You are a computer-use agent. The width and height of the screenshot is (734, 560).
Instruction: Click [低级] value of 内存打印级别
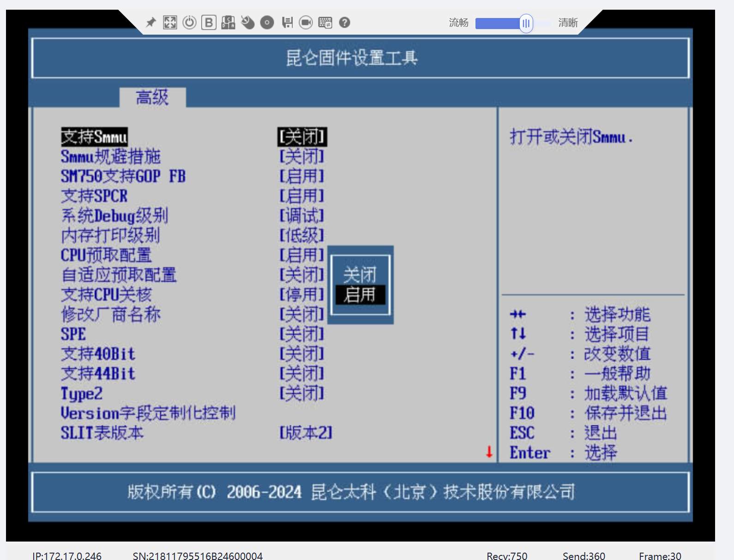tap(302, 236)
